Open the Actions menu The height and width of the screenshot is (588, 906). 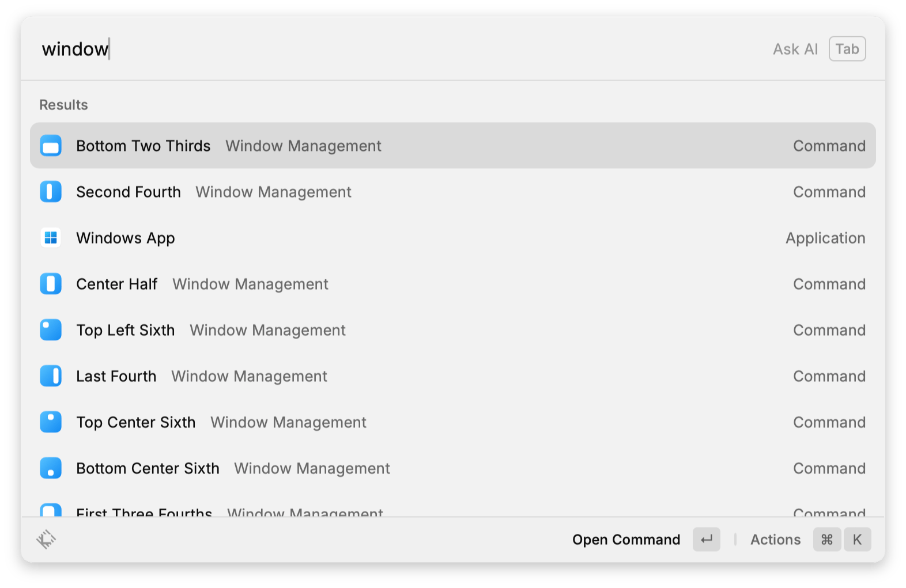point(775,540)
